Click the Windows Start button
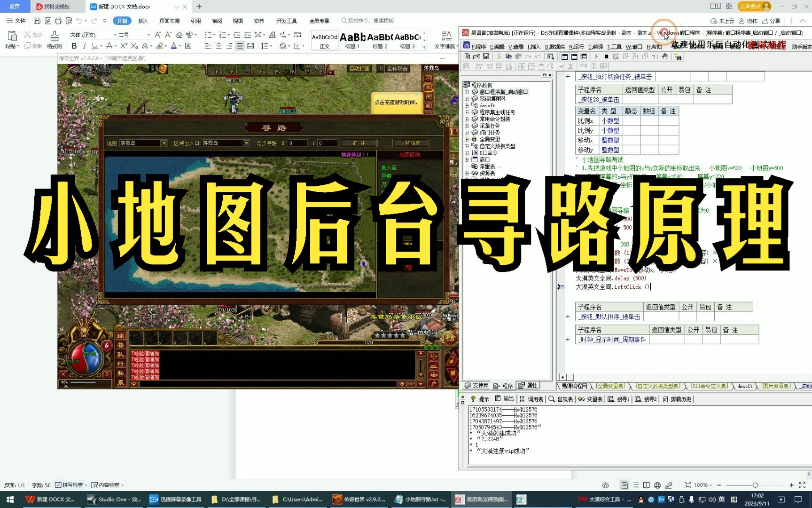 [9, 500]
